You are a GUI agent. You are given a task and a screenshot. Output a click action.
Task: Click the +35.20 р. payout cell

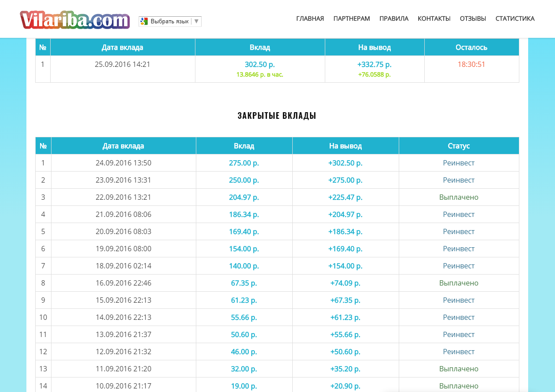click(345, 369)
